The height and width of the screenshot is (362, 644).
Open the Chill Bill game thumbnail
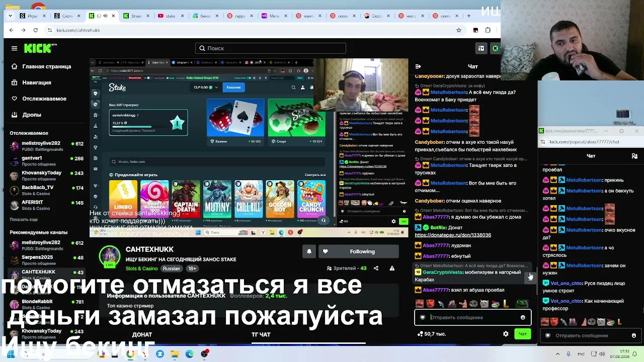249,199
